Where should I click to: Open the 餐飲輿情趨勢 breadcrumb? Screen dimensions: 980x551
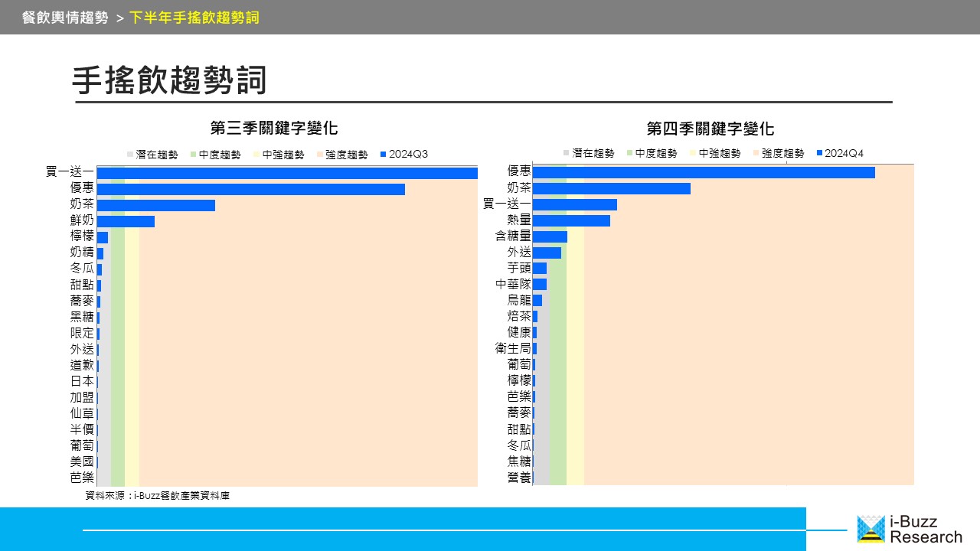(x=65, y=17)
